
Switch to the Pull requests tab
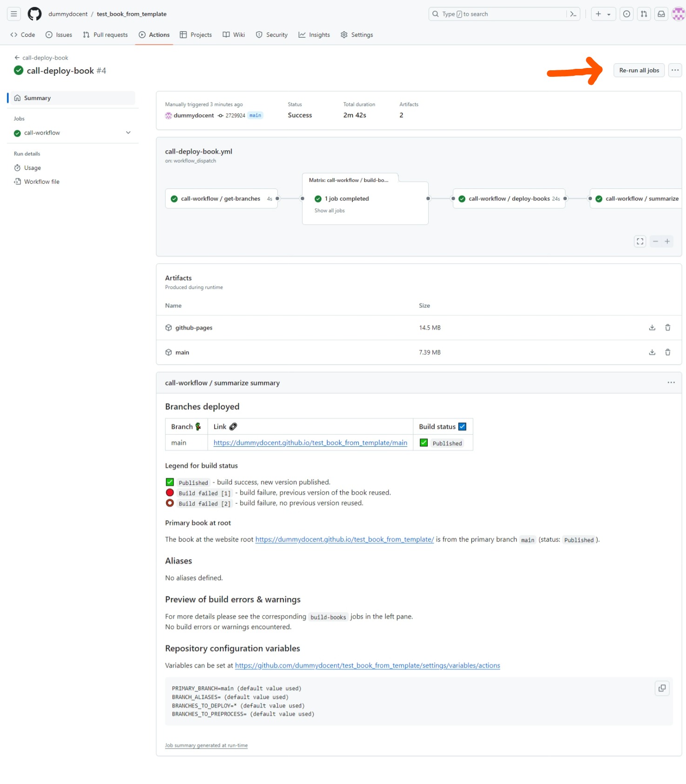(105, 35)
